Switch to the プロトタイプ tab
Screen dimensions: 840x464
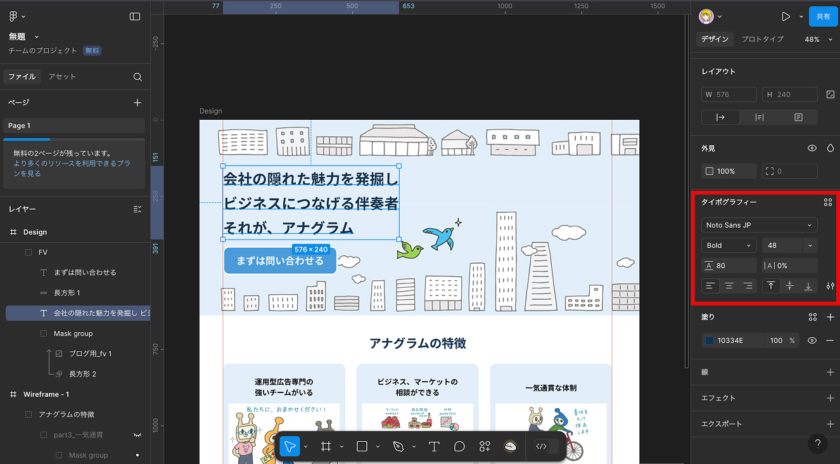(762, 40)
